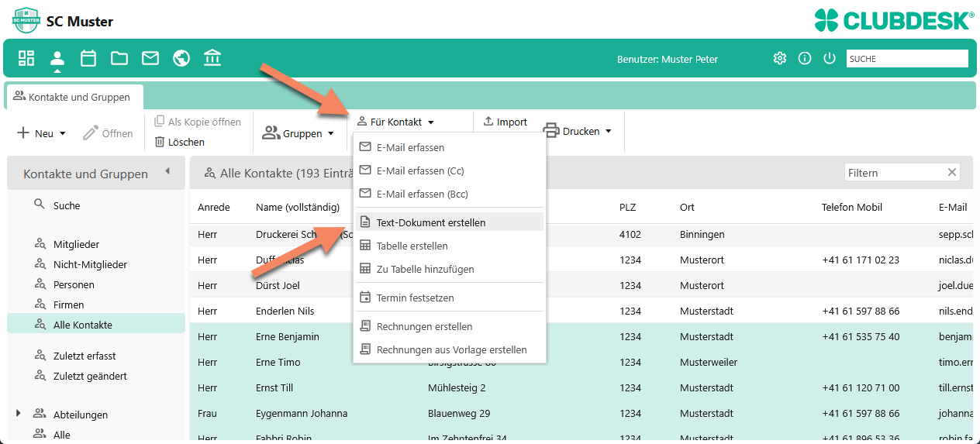Open the Für Kontakt dropdown
This screenshot has width=980, height=444.
395,122
